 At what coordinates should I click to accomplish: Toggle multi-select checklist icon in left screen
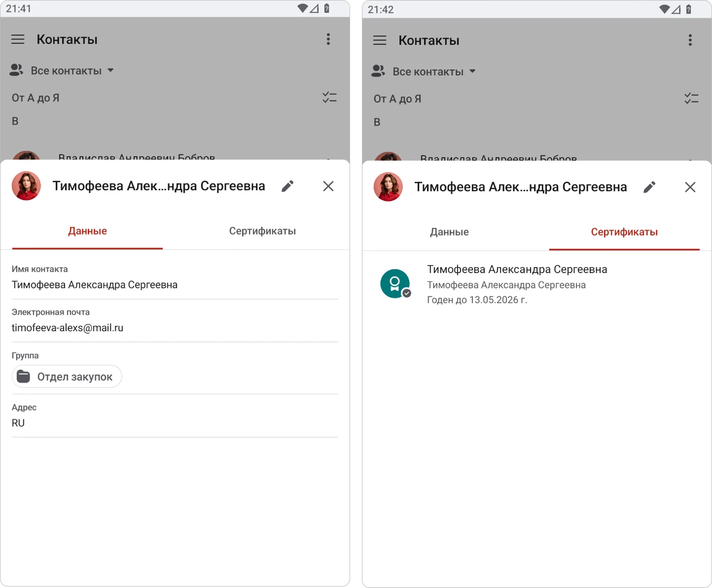click(329, 98)
